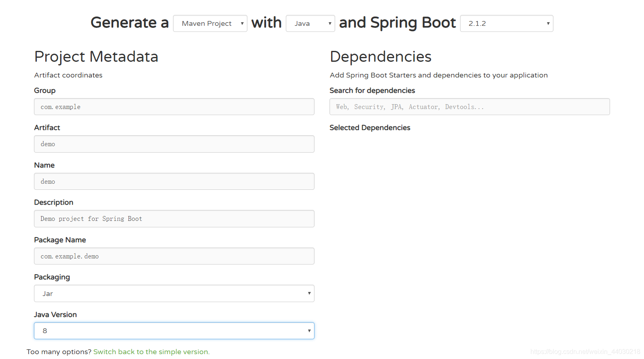This screenshot has height=359, width=644.
Task: Click the Artifact input field
Action: point(174,144)
